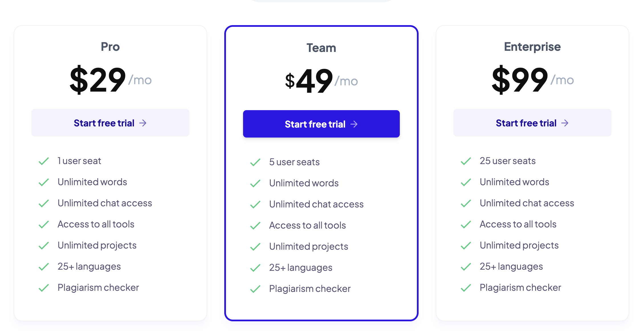
Task: Start the Team plan free trial
Action: [321, 124]
